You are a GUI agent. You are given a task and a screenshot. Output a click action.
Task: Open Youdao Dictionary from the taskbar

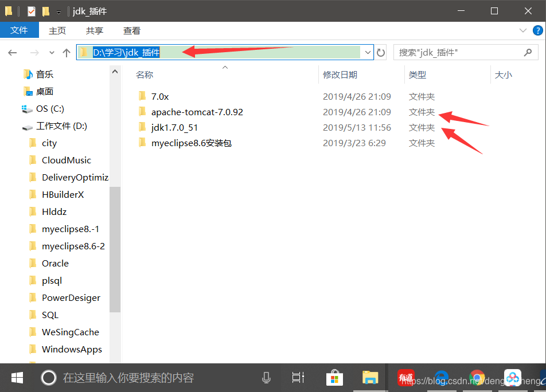(x=405, y=378)
